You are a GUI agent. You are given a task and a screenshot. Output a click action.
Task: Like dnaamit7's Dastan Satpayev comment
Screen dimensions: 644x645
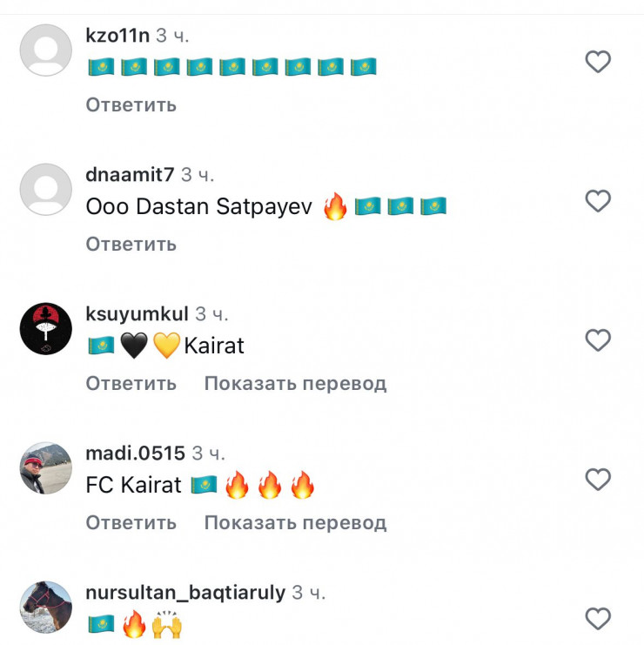(598, 201)
